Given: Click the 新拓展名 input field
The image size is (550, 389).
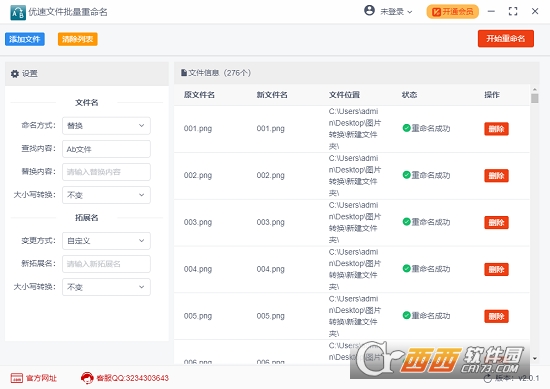Looking at the screenshot, I should (x=106, y=264).
